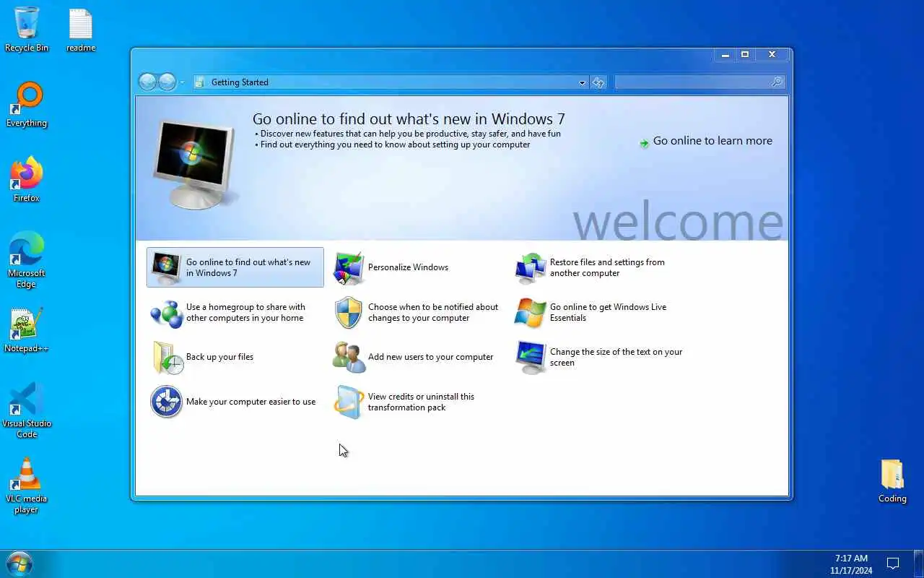Click the show desktop strip at taskbar end
This screenshot has width=924, height=578.
919,564
